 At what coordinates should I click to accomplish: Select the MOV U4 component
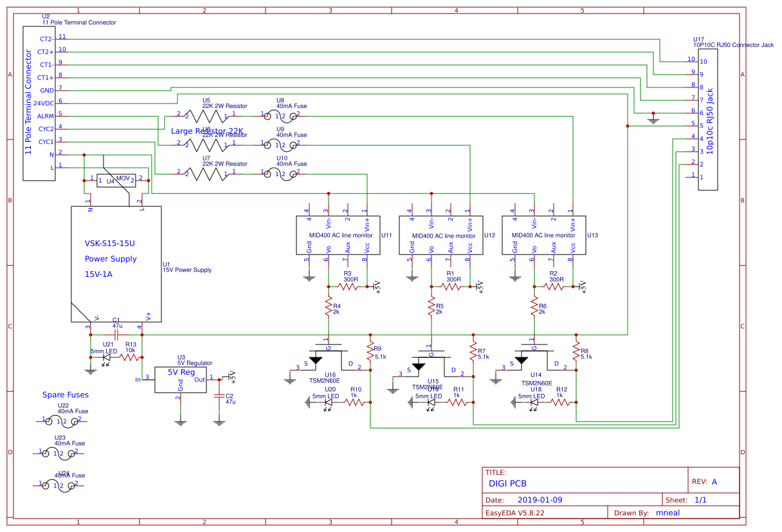[116, 181]
